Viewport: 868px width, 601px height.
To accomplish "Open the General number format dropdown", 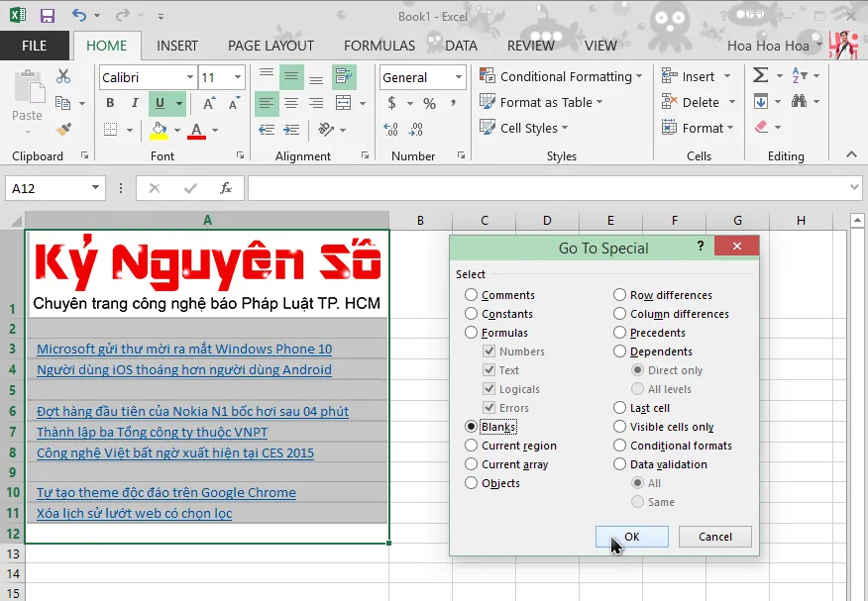I will 458,76.
